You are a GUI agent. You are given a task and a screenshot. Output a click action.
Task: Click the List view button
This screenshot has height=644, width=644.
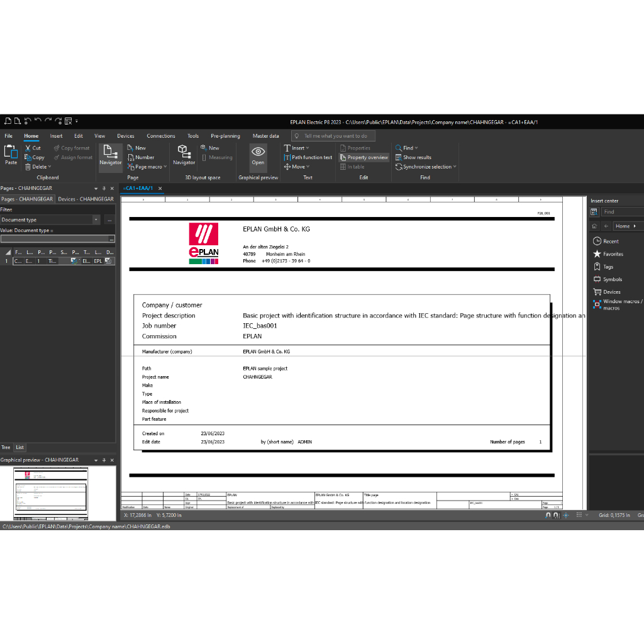pos(20,447)
